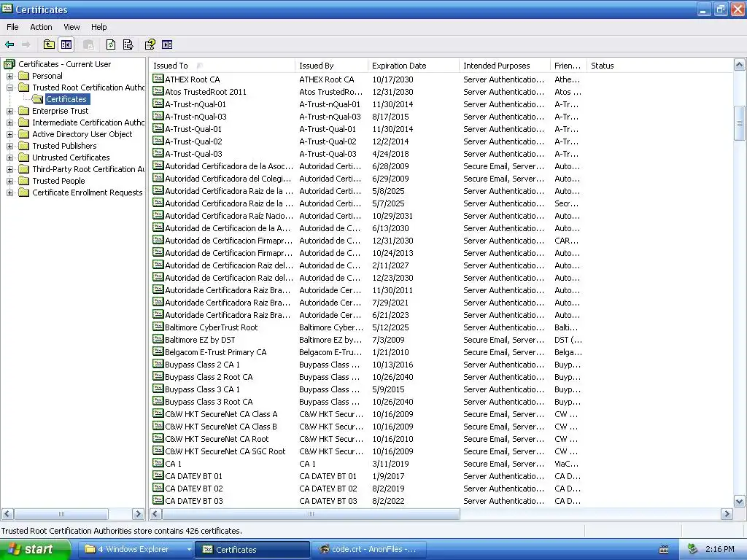
Task: Click the Help toolbar icon
Action: click(x=150, y=44)
